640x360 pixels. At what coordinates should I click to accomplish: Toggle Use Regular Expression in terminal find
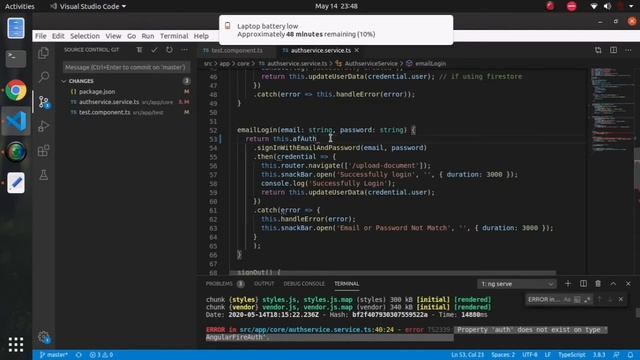(x=587, y=299)
